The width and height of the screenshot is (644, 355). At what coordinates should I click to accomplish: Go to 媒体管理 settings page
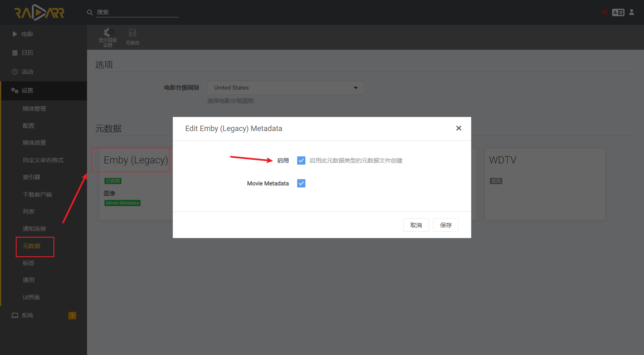pyautogui.click(x=34, y=109)
